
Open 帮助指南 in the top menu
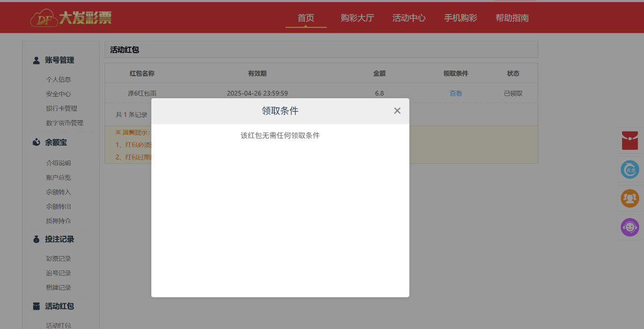click(512, 18)
